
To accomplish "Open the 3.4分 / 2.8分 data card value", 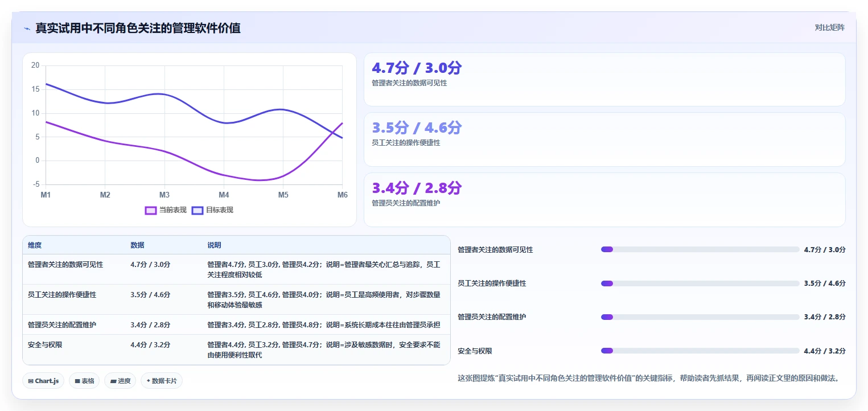I will (417, 188).
